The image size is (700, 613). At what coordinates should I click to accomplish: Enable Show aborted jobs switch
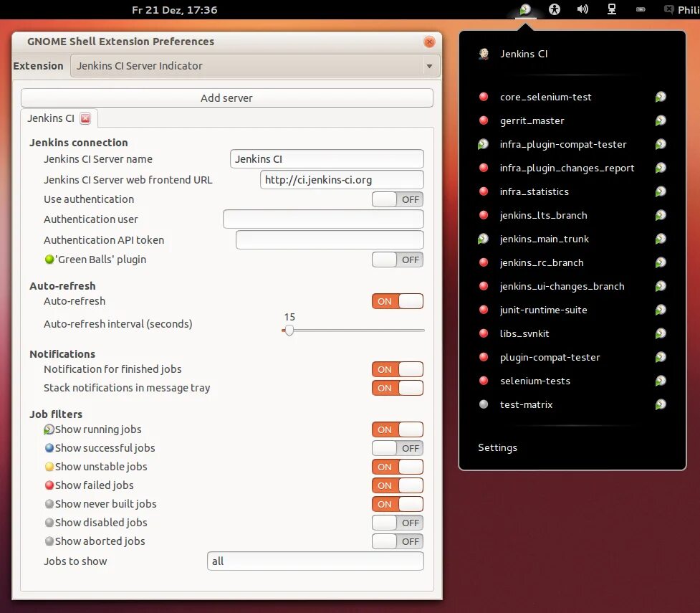pyautogui.click(x=398, y=541)
